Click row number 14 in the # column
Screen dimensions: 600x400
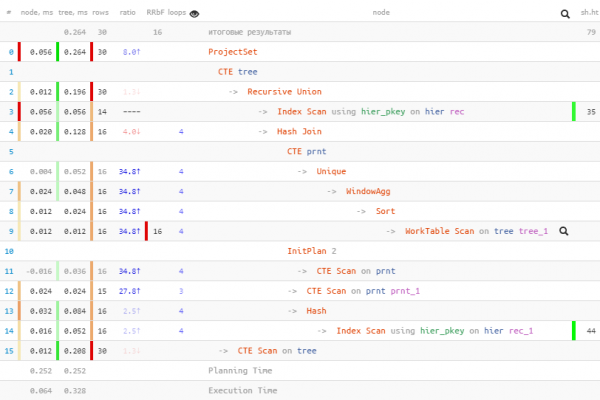9,331
